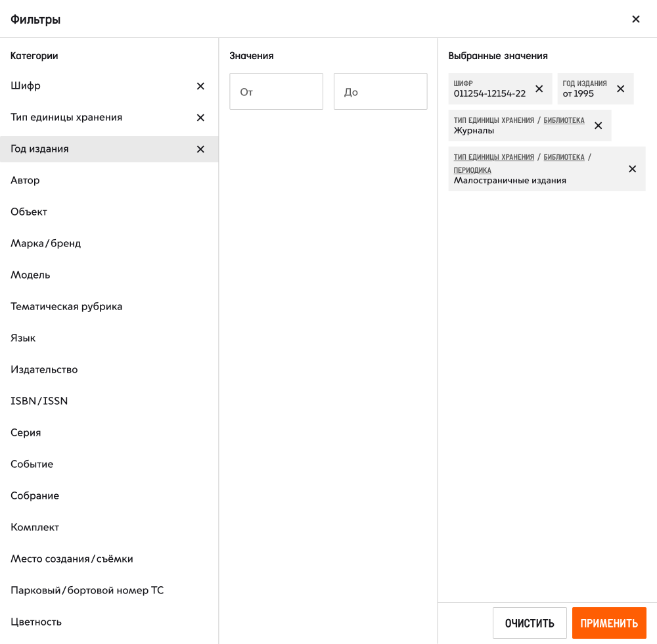Image resolution: width=657 pixels, height=644 pixels.
Task: Remove the Журналы selected value chip
Action: click(x=599, y=126)
